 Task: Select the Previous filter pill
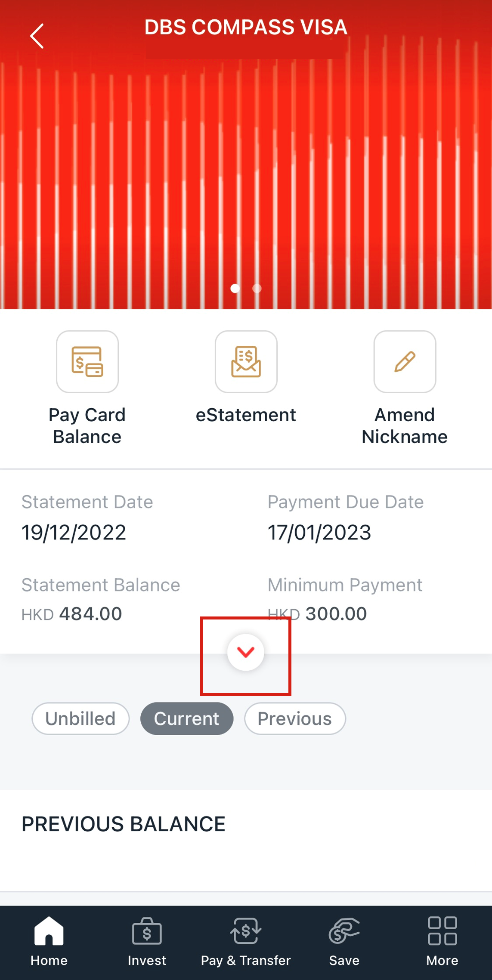(295, 718)
